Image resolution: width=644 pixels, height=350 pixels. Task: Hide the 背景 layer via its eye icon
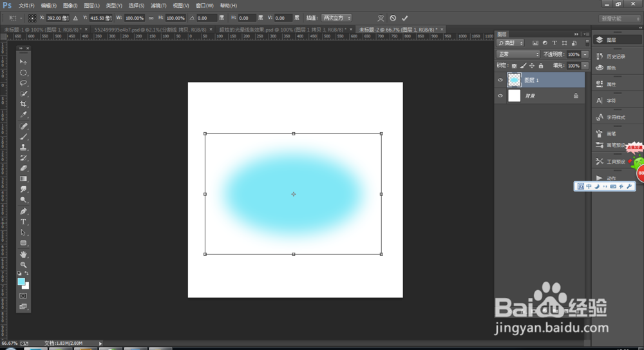point(500,96)
